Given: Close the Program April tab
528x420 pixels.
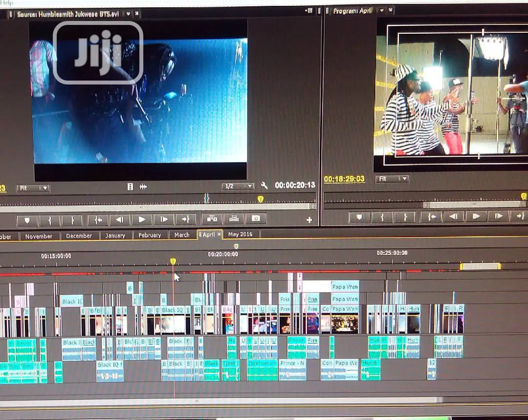Looking at the screenshot, I should [390, 10].
